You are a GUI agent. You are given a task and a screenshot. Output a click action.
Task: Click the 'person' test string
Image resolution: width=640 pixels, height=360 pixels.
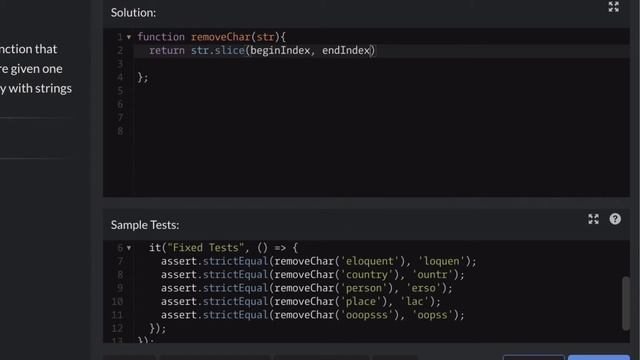tap(364, 288)
